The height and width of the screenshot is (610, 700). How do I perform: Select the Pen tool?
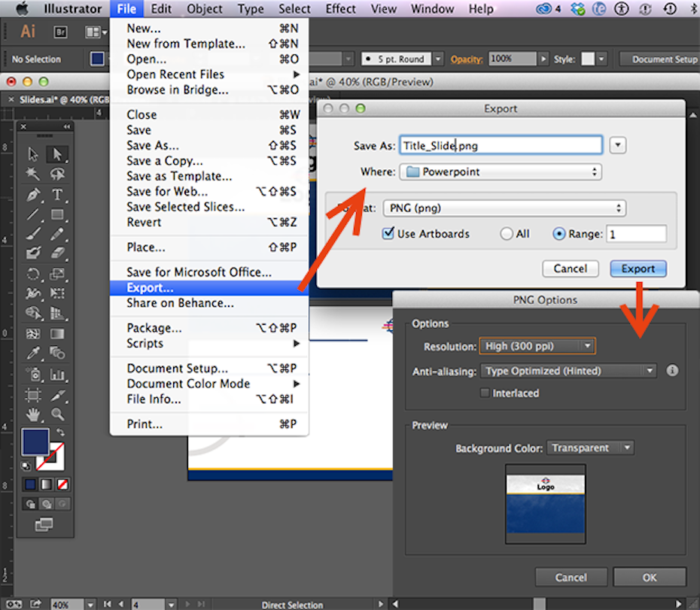[x=33, y=195]
